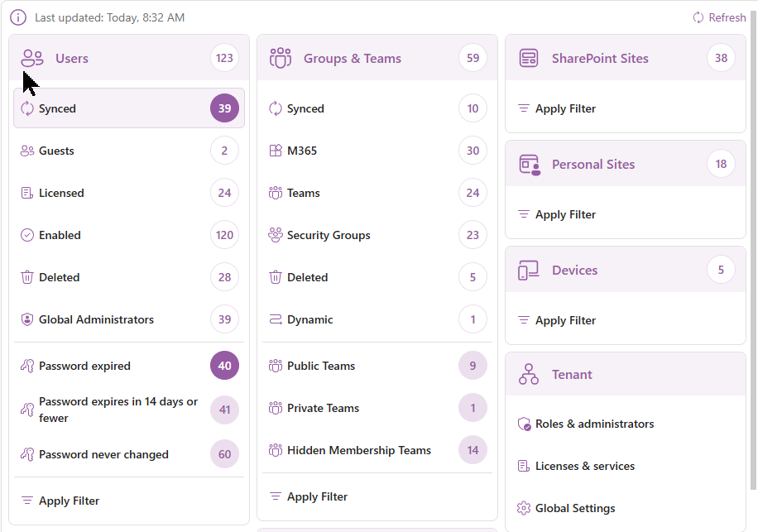
Task: Click the Users header icon
Action: [x=32, y=58]
